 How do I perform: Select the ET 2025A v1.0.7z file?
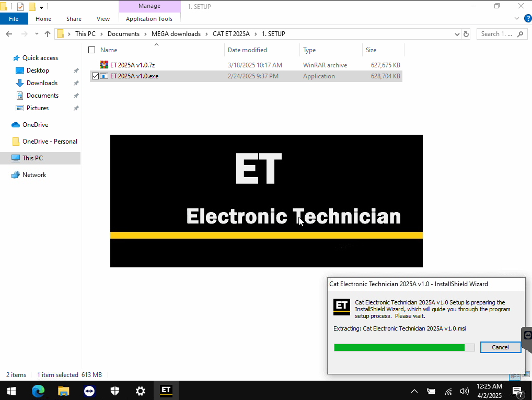[246, 65]
